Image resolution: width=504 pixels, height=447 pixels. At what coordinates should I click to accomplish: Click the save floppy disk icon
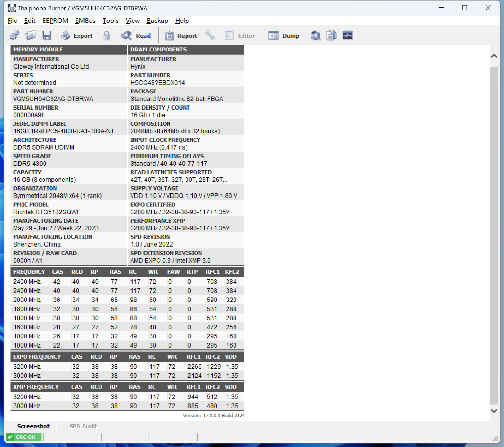click(47, 35)
